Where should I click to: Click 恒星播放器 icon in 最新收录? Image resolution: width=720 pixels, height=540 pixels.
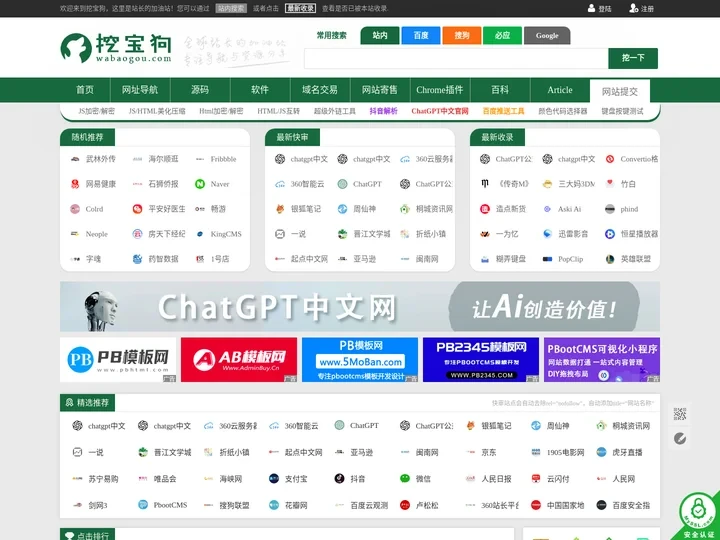610,234
